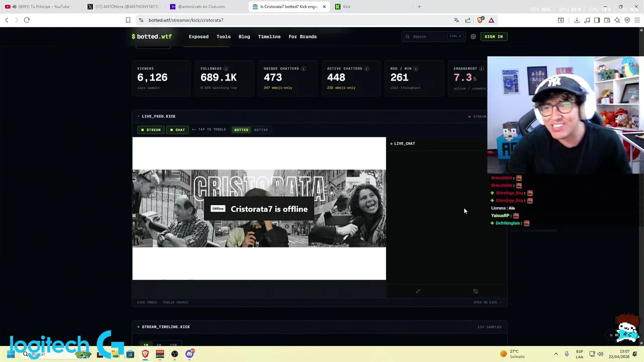Click the crossed-circle icon under live chat

pyautogui.click(x=475, y=291)
